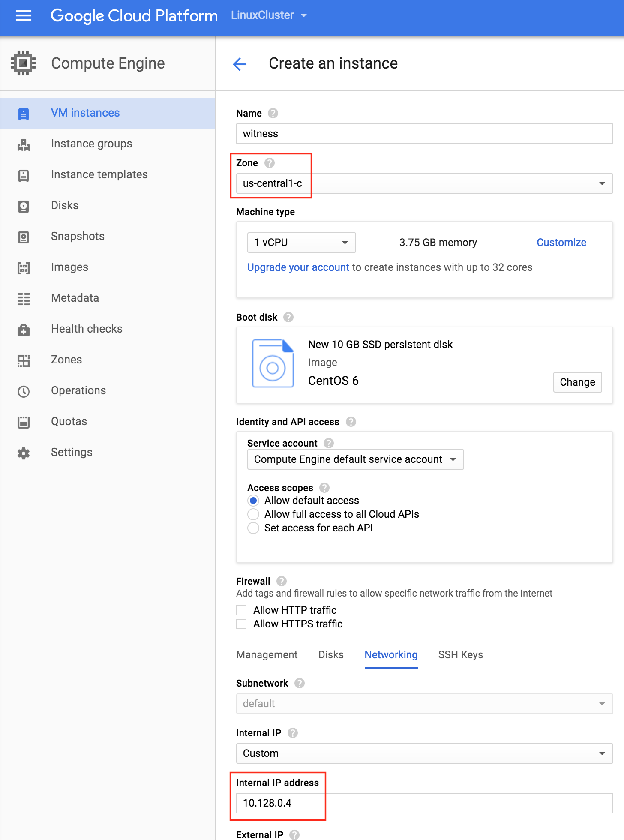624x840 pixels.
Task: Click the help icon next to Zone
Action: tap(270, 163)
